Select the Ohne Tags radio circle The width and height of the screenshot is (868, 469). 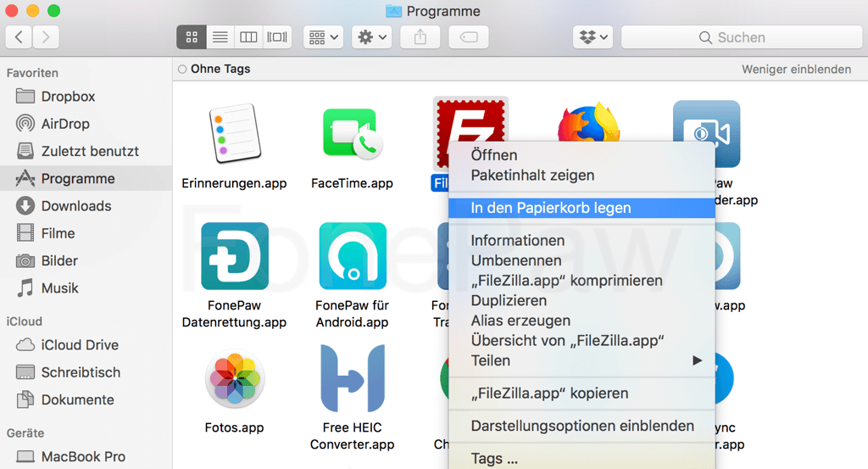point(182,70)
